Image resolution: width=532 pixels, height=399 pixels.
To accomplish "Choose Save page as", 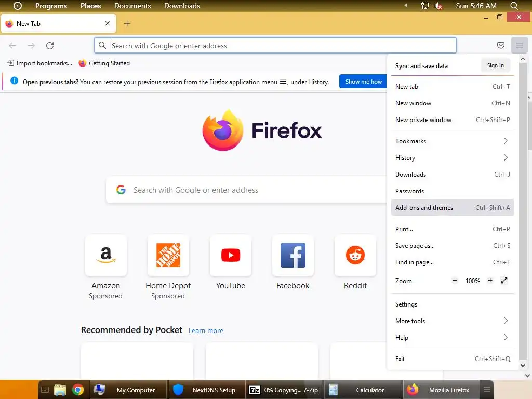I will point(453,245).
